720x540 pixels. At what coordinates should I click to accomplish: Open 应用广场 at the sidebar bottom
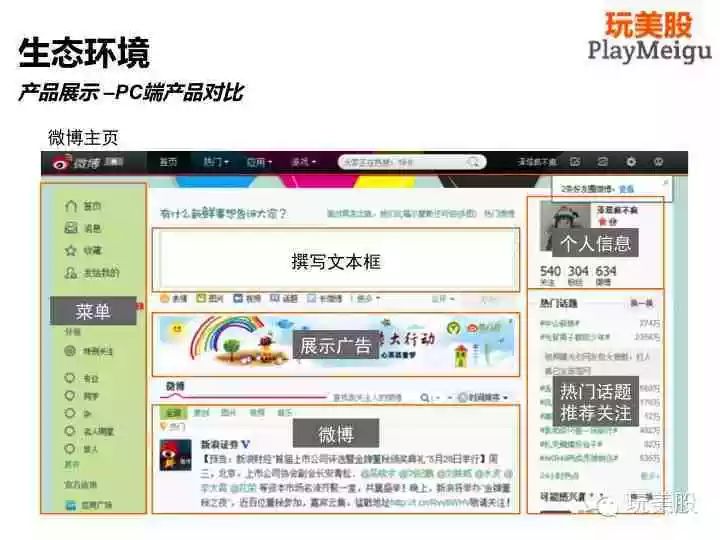tap(89, 505)
